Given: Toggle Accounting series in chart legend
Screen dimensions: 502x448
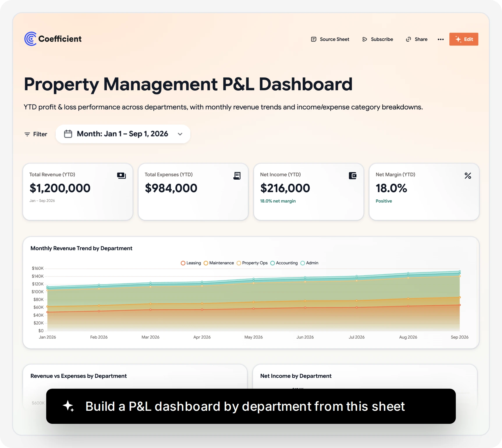Looking at the screenshot, I should 284,263.
